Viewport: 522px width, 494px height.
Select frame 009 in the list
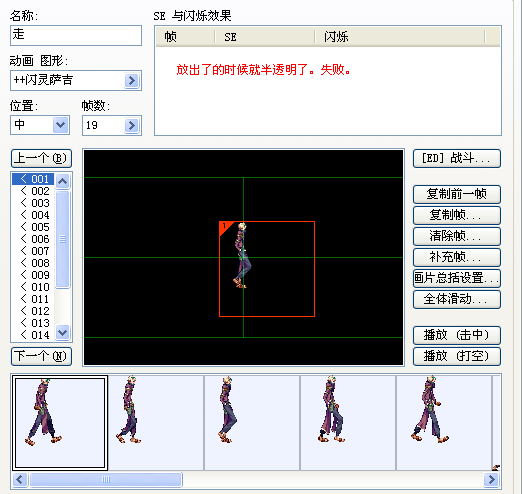tap(33, 275)
